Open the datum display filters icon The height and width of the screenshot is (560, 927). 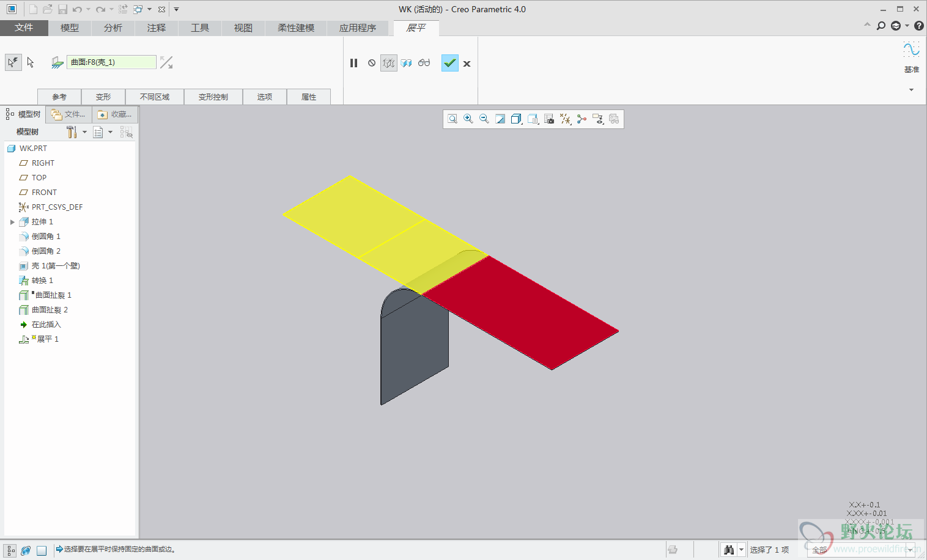point(566,119)
